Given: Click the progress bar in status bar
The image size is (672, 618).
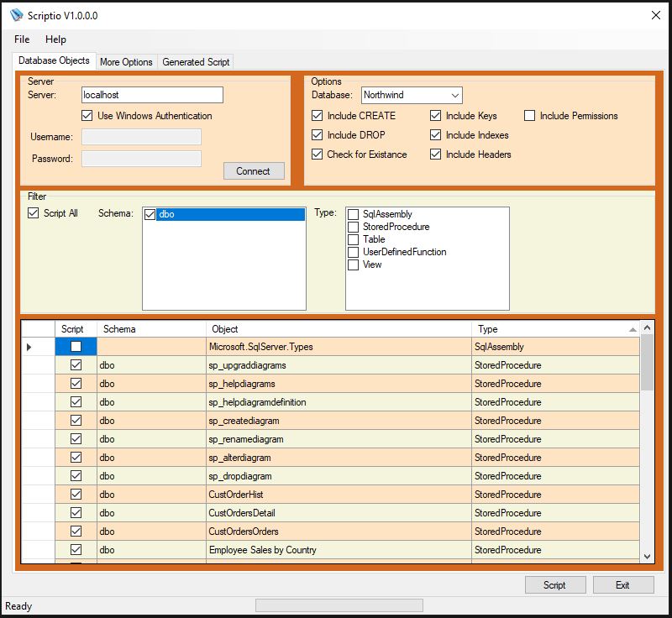Looking at the screenshot, I should click(339, 605).
